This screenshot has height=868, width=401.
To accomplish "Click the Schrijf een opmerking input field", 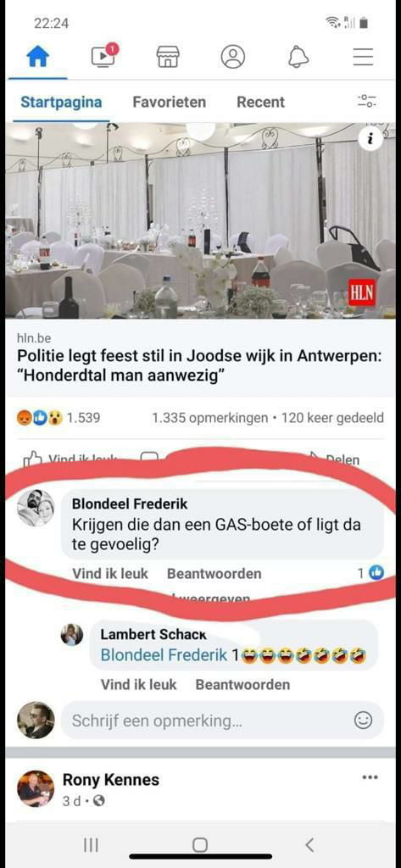I will (x=222, y=721).
